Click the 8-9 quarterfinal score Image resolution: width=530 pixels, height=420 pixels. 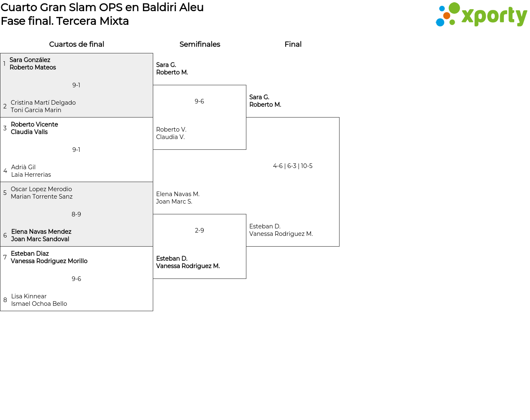[x=76, y=214]
